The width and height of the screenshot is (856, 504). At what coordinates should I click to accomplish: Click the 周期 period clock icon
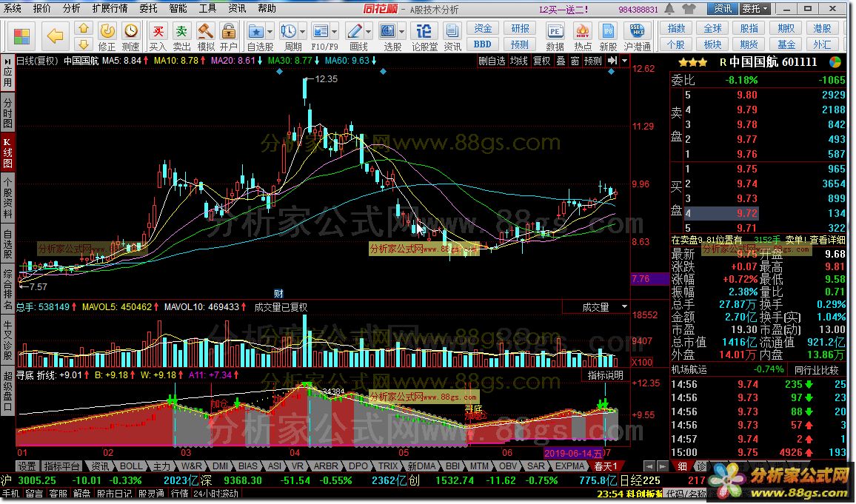point(288,31)
